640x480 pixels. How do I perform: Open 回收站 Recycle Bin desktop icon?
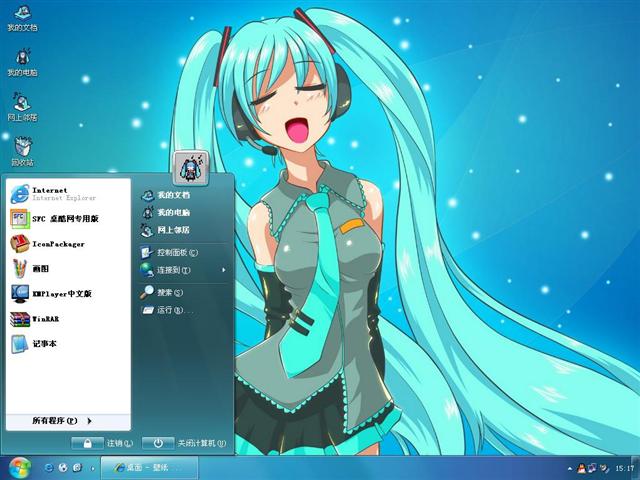coord(22,150)
